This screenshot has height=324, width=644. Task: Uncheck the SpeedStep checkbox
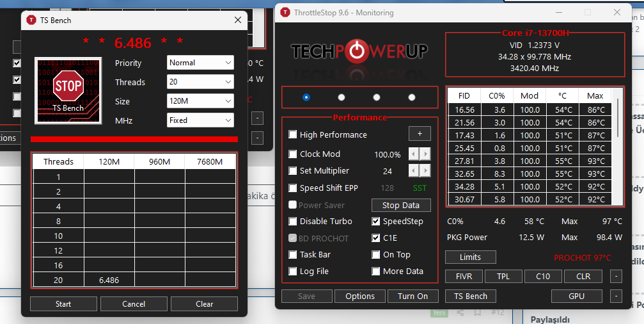376,221
